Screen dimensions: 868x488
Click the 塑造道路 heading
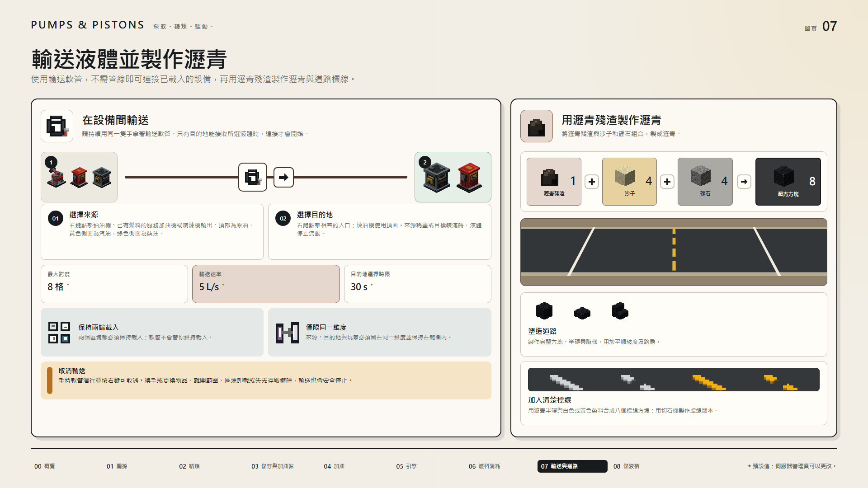(542, 331)
